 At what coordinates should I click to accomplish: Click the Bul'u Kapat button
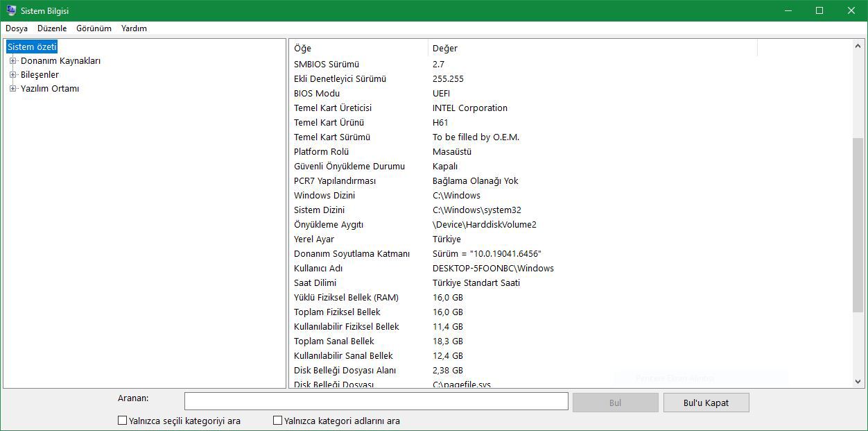click(x=706, y=403)
